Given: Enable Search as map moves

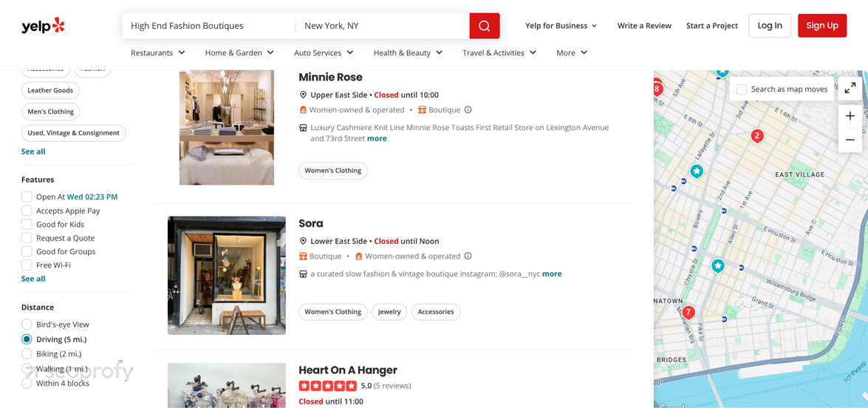Looking at the screenshot, I should (742, 89).
